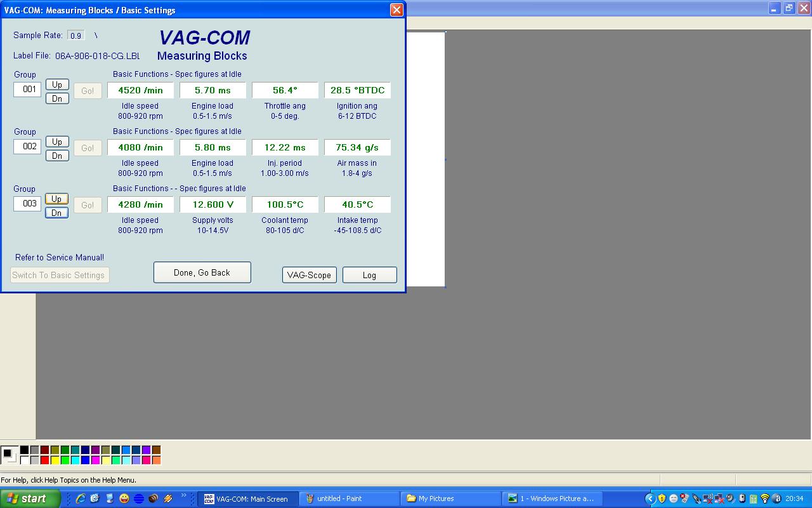Minimize the Paint window
This screenshot has width=812, height=508.
click(x=775, y=8)
